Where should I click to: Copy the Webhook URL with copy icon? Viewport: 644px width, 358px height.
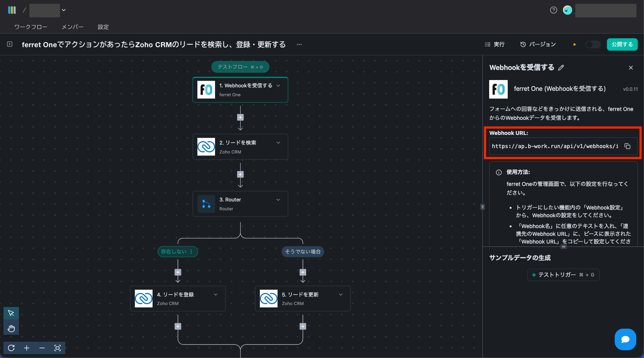click(627, 146)
